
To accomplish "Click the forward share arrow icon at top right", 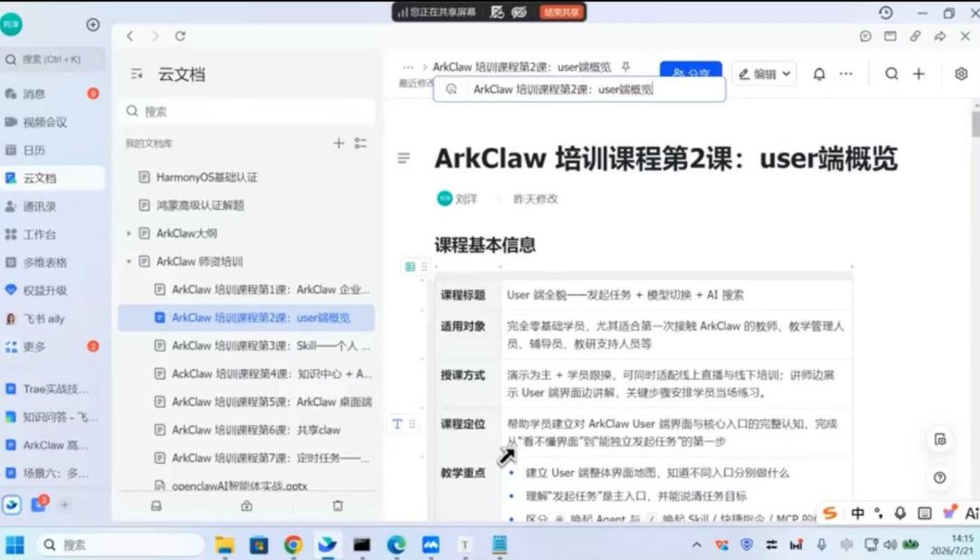I will [940, 36].
